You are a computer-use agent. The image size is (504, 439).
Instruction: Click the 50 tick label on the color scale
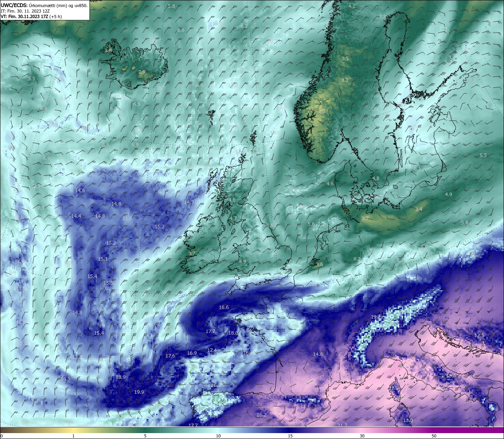point(434,436)
